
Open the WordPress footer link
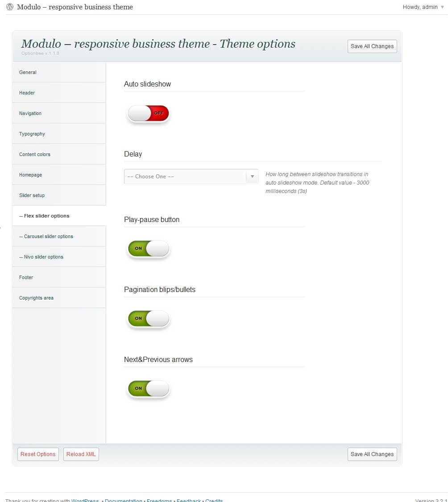pos(85,500)
